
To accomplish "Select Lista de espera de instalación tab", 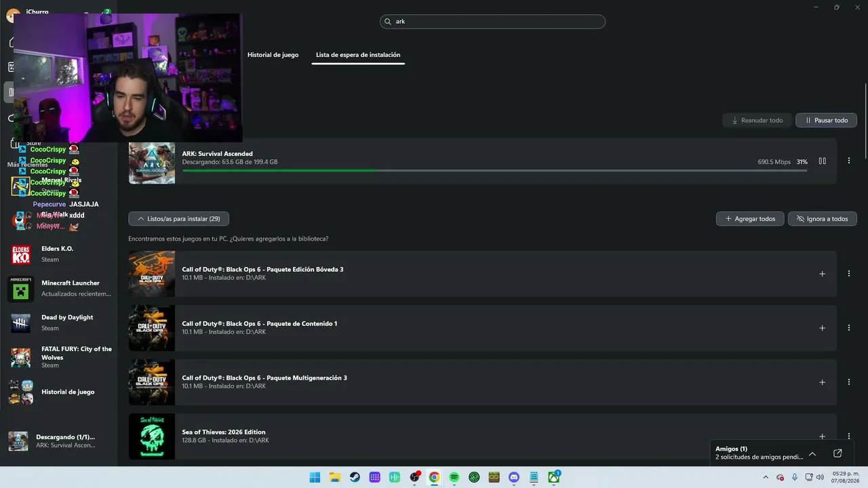I will click(358, 55).
